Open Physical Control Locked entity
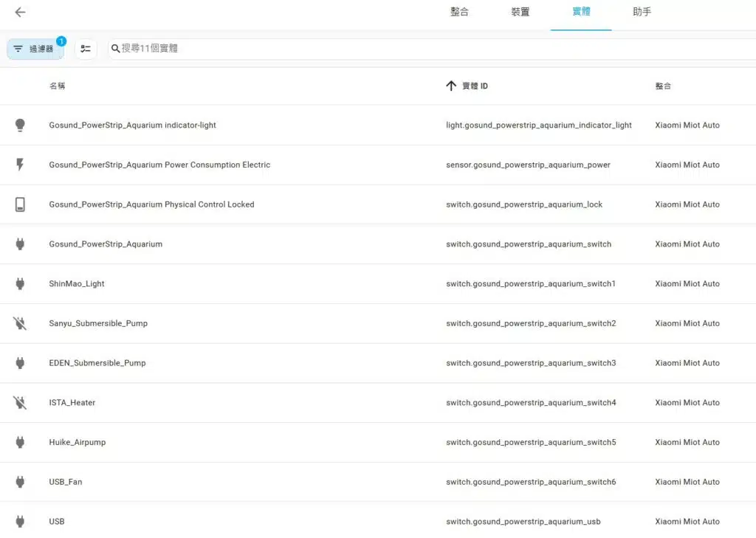Viewport: 756px width, 538px height. click(151, 204)
